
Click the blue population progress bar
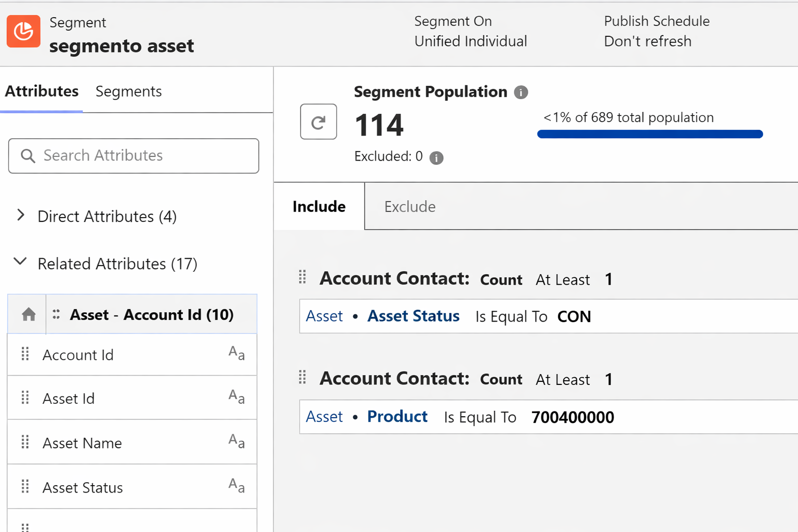pos(649,134)
